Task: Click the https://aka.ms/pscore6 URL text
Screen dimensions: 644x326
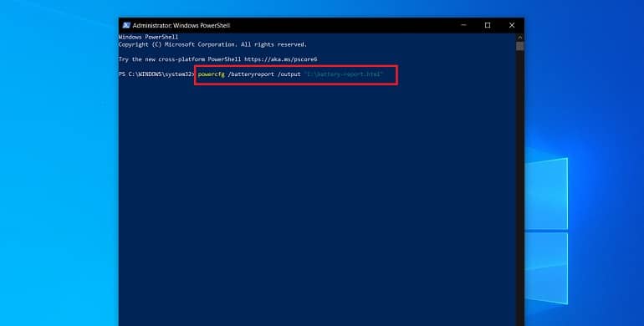Action: pos(281,59)
